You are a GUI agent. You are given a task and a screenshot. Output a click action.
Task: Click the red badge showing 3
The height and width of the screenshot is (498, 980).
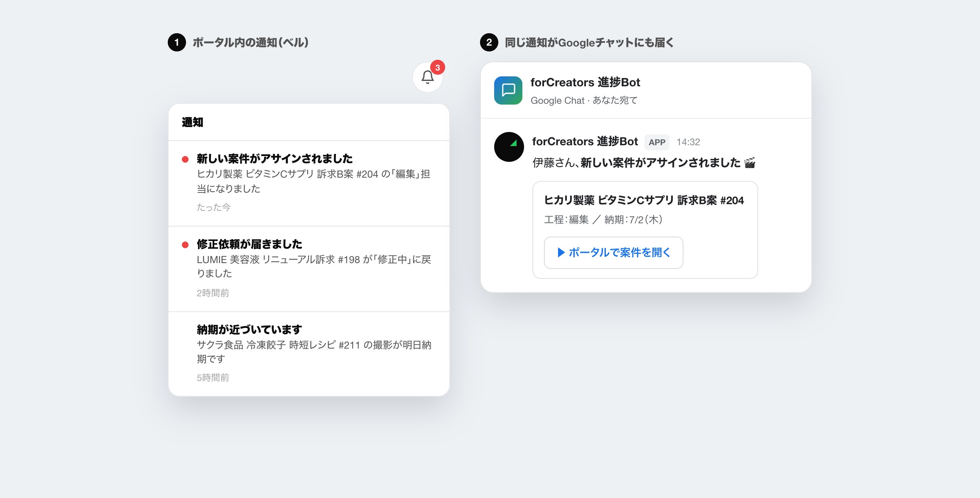coord(437,68)
